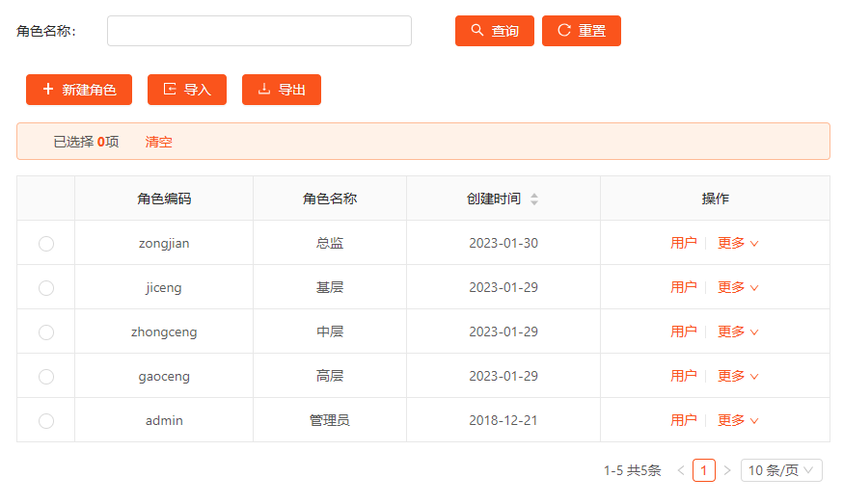Screen dimensions: 843x504
Task: Expand 更多 menu for gaoceng row
Action: pyautogui.click(x=738, y=377)
